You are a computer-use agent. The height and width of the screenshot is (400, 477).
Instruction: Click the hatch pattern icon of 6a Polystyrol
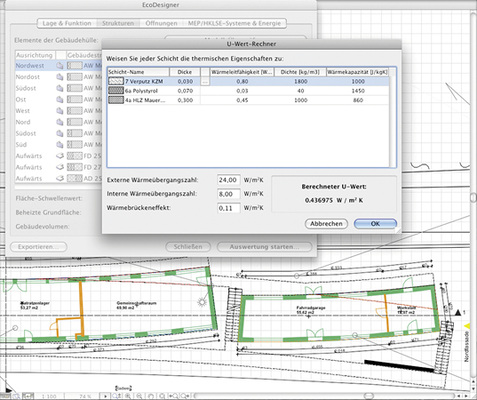click(116, 91)
